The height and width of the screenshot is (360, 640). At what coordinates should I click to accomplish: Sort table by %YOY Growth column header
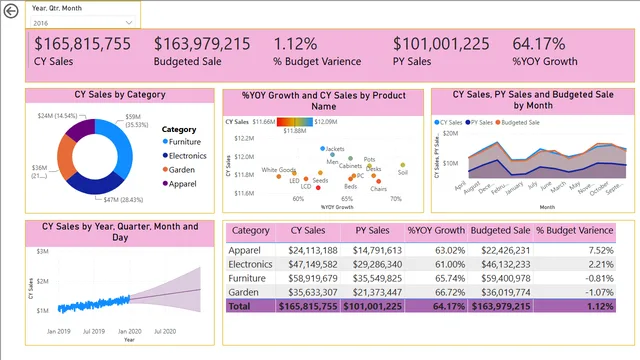[436, 231]
